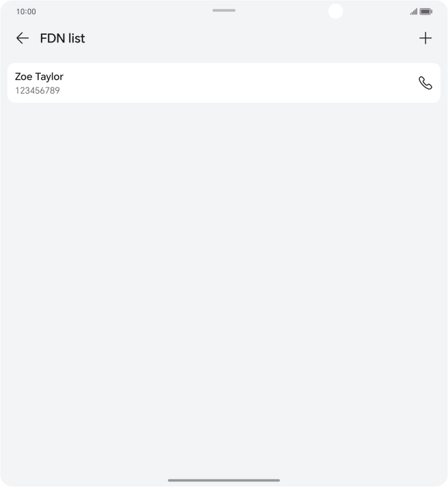Select the Zoe Taylor contact name

click(39, 76)
